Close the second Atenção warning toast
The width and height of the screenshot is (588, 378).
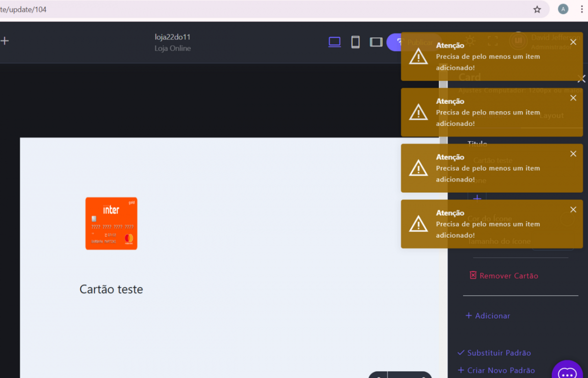573,98
